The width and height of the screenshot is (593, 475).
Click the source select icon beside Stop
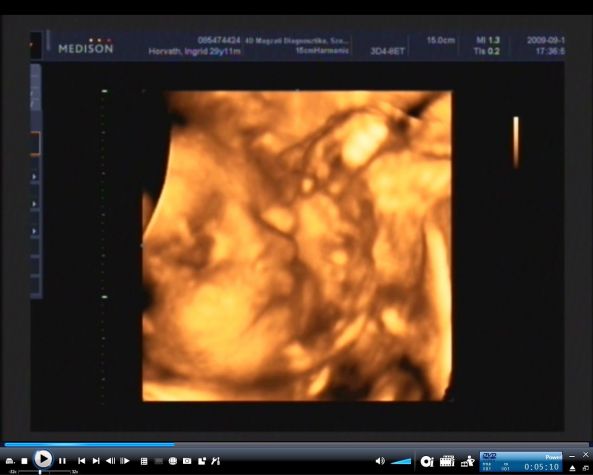10,461
